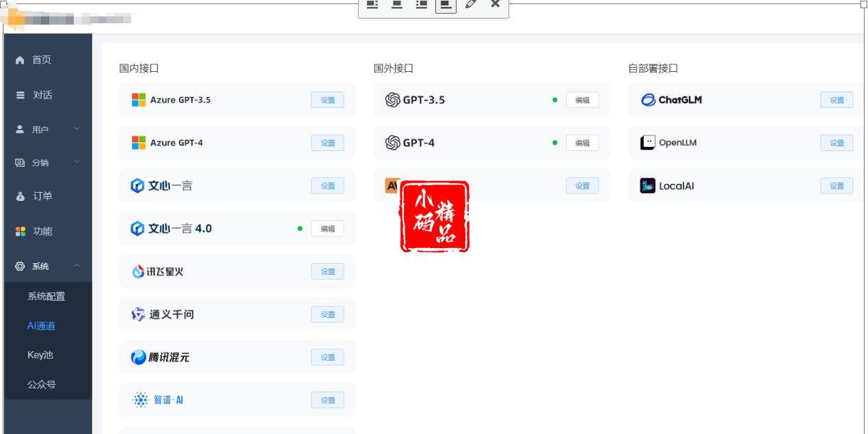
Task: Click 编辑 button for GPT-3.5
Action: click(x=582, y=100)
